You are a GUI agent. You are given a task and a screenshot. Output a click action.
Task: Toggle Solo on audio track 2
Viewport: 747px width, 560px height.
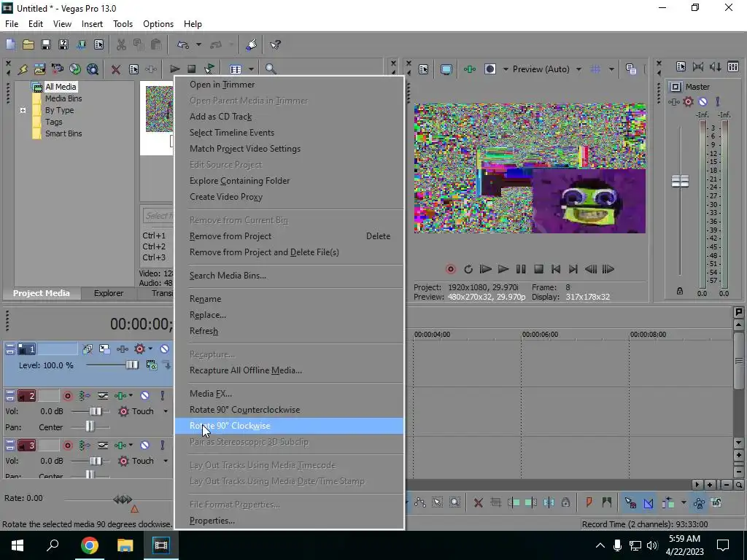click(163, 396)
